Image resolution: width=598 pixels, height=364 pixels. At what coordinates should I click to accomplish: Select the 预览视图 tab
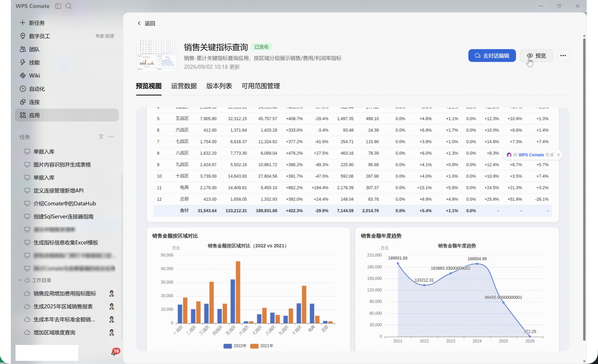click(x=148, y=86)
